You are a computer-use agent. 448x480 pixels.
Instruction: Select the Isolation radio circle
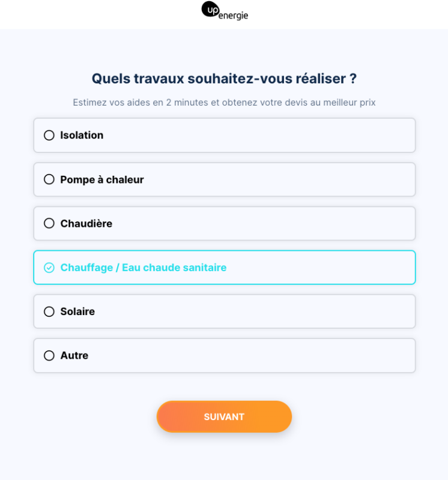pos(49,136)
